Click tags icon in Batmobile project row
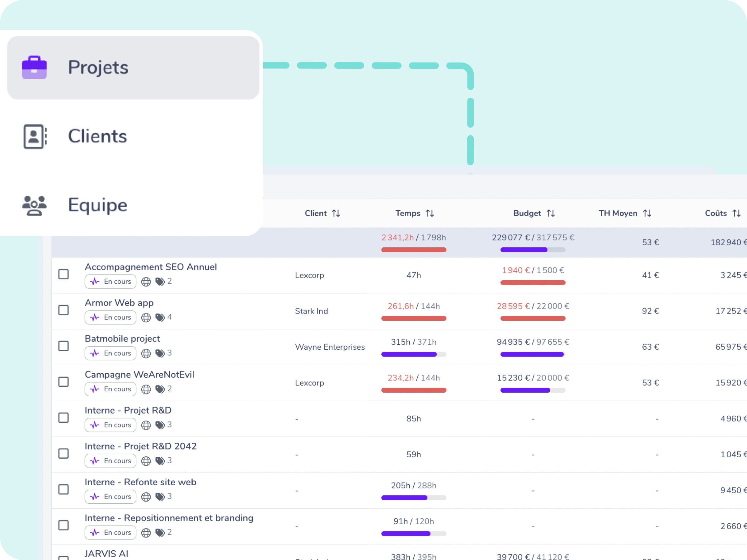 [x=160, y=353]
